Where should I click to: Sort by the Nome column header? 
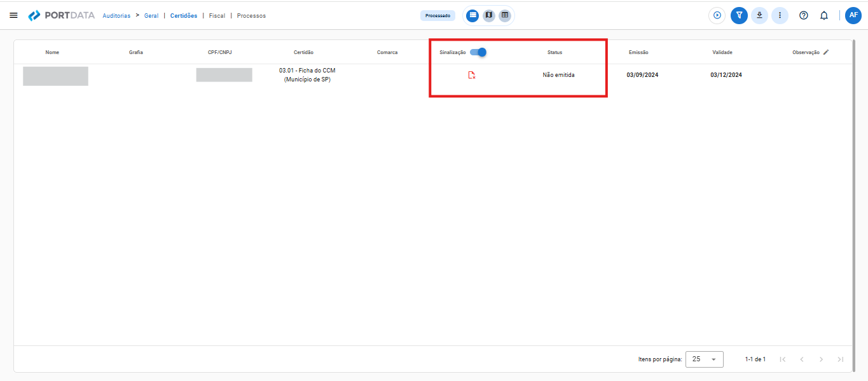coord(52,52)
